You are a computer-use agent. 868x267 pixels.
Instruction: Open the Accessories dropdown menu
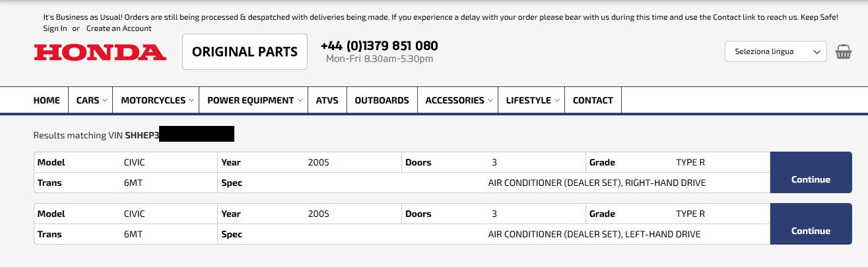click(x=458, y=100)
